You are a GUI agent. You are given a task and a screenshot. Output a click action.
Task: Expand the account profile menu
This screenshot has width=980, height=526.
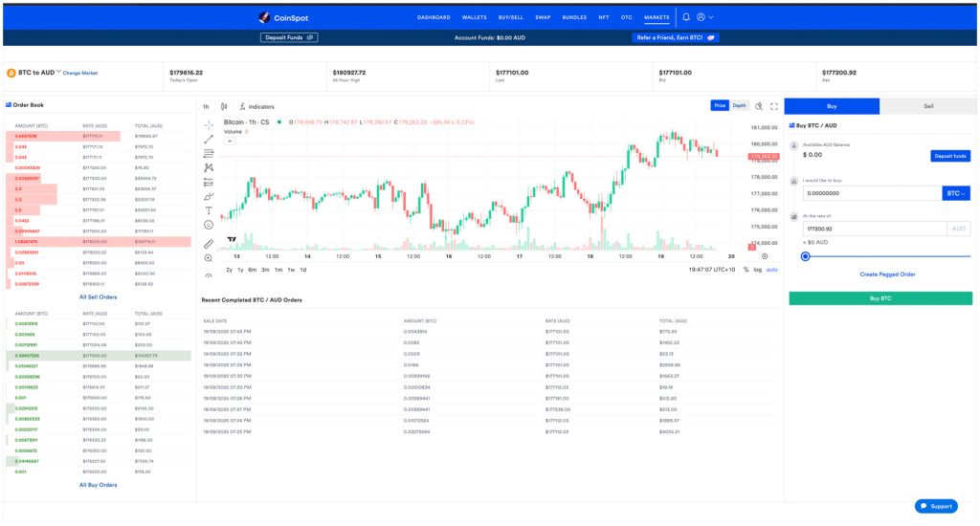(705, 17)
